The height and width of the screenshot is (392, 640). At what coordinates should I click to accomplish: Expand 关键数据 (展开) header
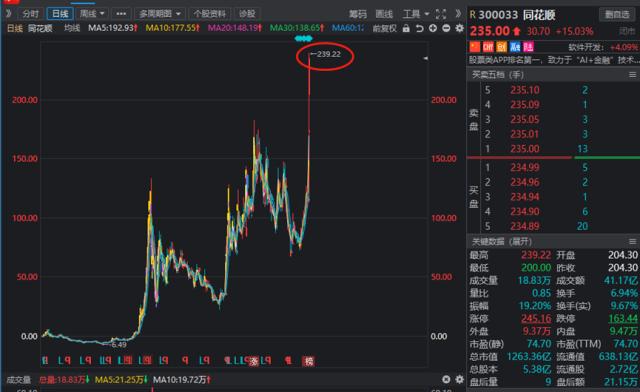[x=502, y=241]
